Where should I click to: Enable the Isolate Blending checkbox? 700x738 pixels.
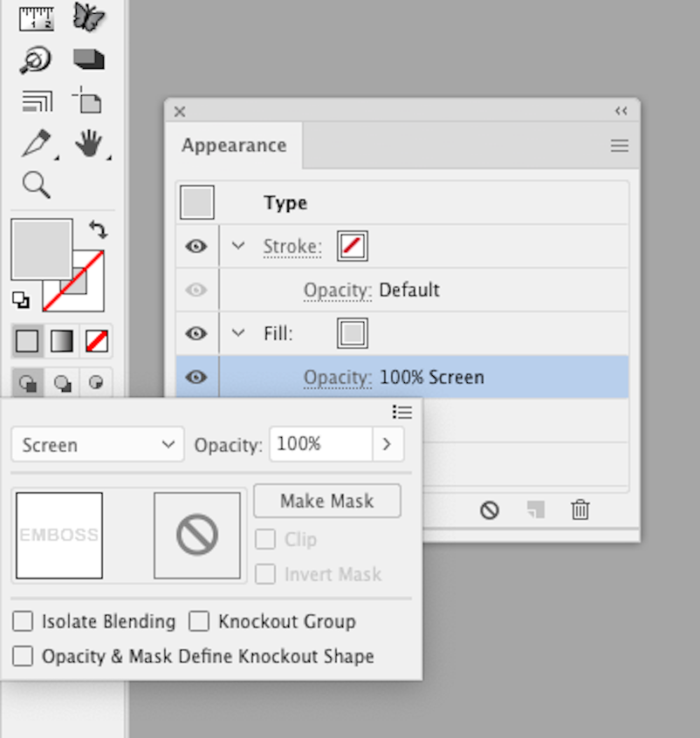tap(23, 622)
